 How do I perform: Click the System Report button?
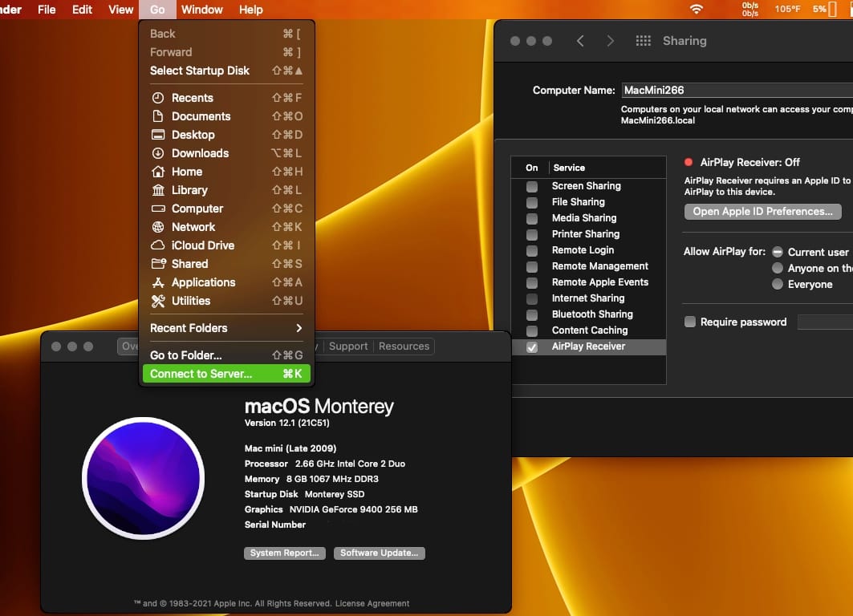point(285,553)
